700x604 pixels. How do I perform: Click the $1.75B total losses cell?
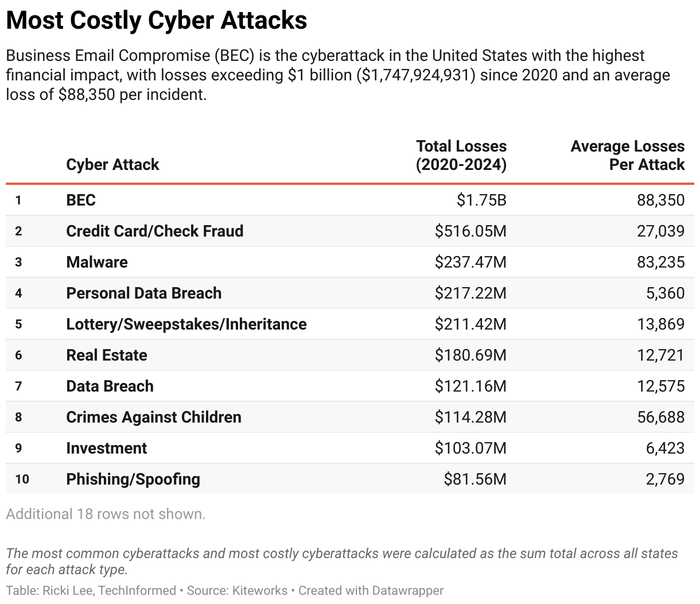[481, 200]
